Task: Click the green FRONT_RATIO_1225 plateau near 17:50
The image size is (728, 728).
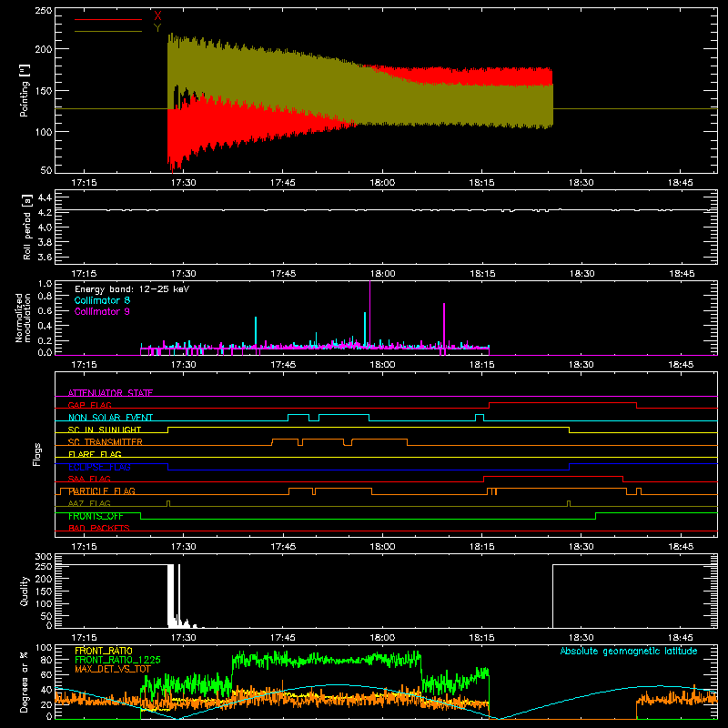Action: tap(327, 658)
